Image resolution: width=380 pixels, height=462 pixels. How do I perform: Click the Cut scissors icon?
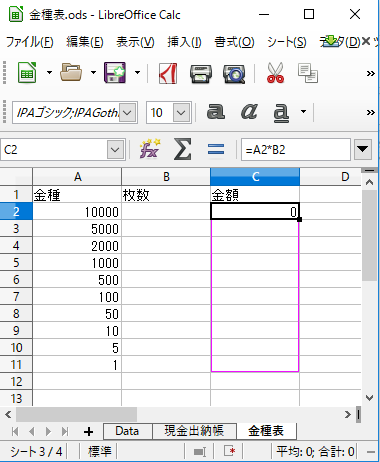[275, 73]
